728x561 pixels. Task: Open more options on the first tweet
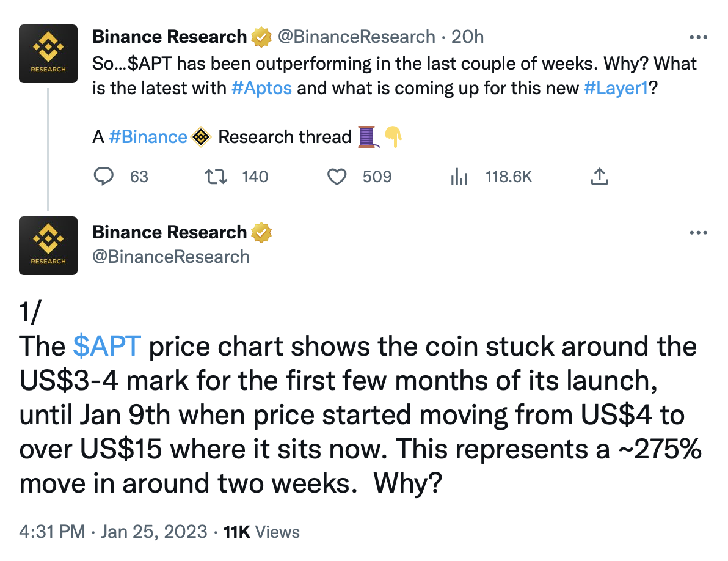697,37
